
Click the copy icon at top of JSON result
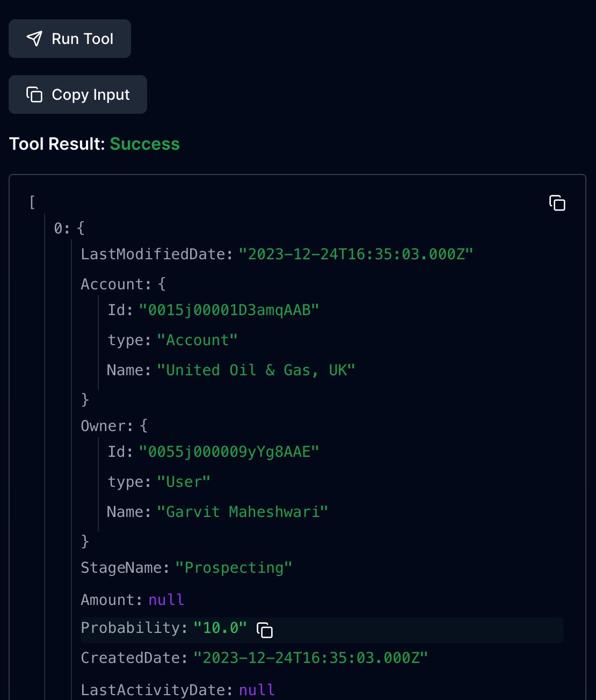click(557, 204)
